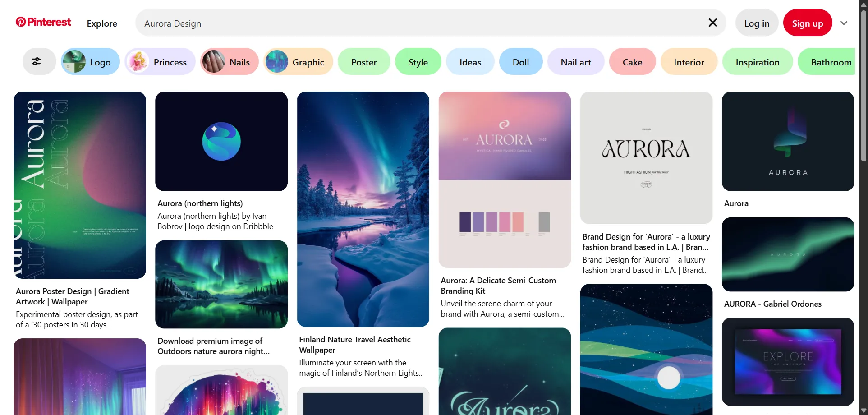Expand the account options chevron
This screenshot has width=868, height=415.
pos(844,23)
